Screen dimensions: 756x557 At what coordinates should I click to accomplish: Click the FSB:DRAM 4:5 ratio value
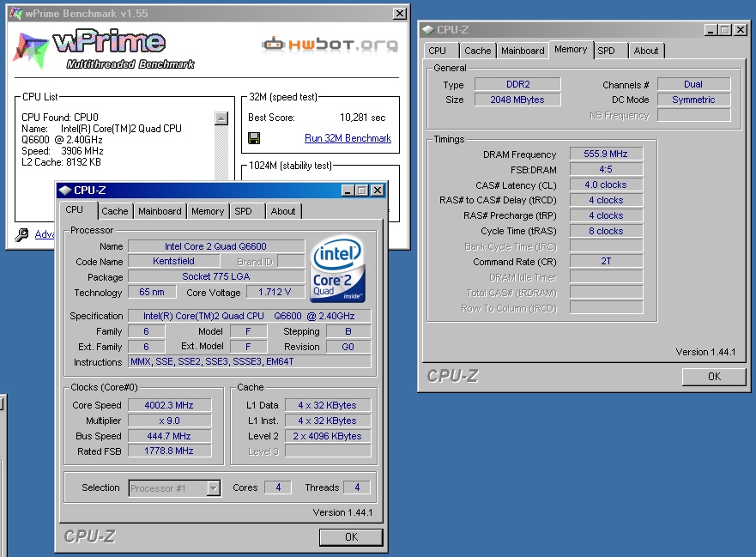606,169
